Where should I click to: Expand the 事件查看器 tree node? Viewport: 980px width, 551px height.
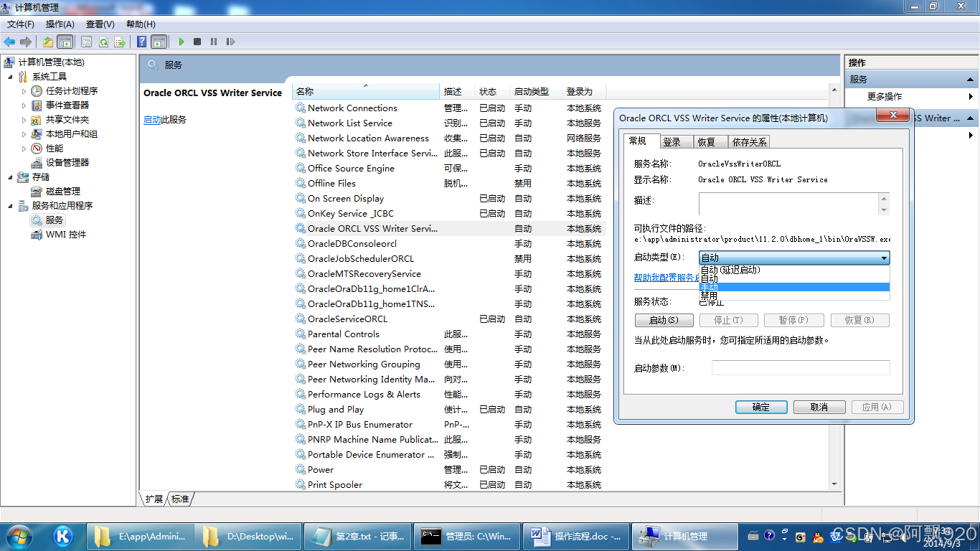click(24, 105)
